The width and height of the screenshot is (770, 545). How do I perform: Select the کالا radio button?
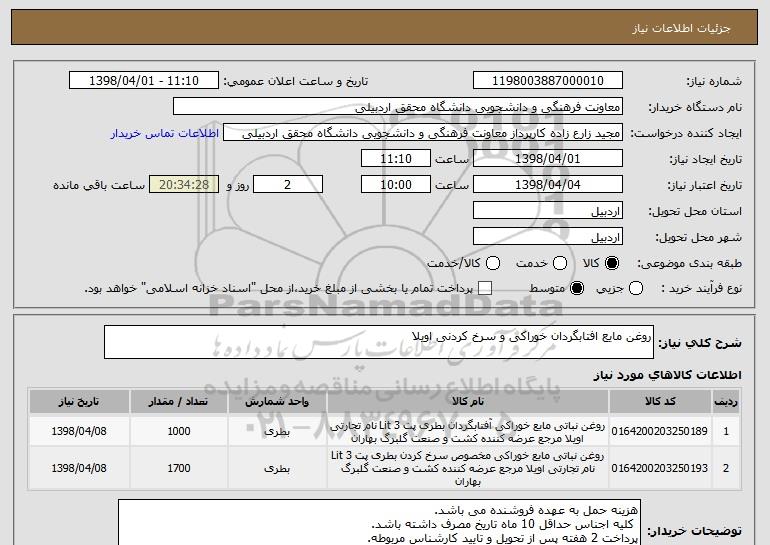click(612, 263)
